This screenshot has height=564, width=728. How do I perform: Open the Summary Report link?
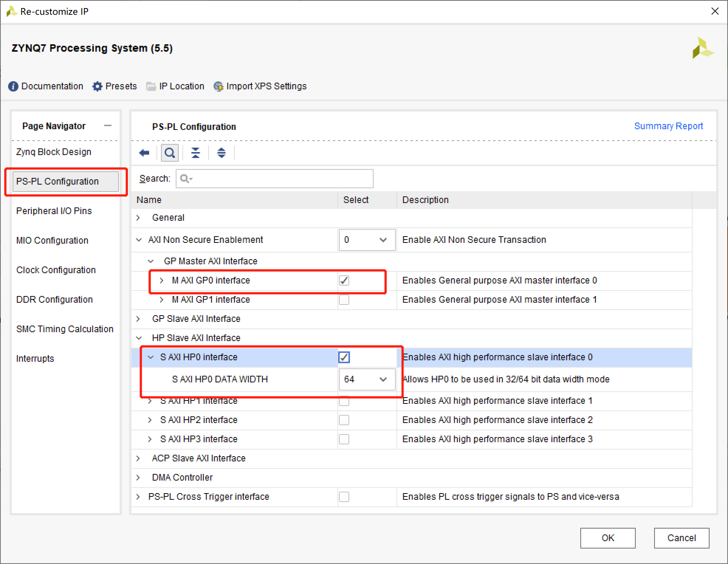pyautogui.click(x=669, y=126)
